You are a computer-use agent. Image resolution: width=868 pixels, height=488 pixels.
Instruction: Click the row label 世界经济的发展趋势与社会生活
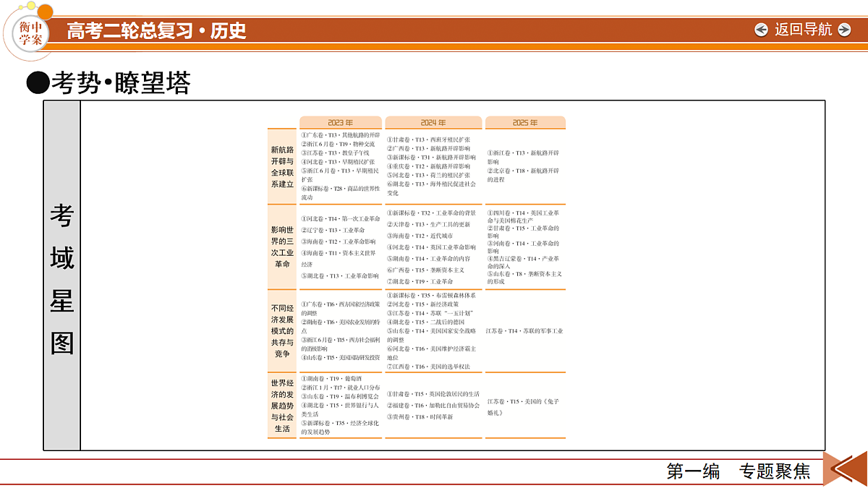(283, 406)
